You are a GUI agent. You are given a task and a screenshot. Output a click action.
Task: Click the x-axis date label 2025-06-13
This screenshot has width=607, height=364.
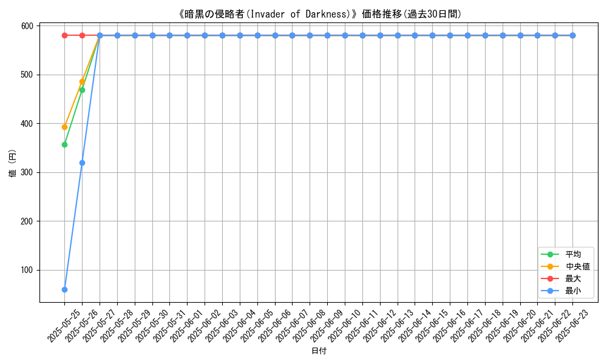pos(396,326)
